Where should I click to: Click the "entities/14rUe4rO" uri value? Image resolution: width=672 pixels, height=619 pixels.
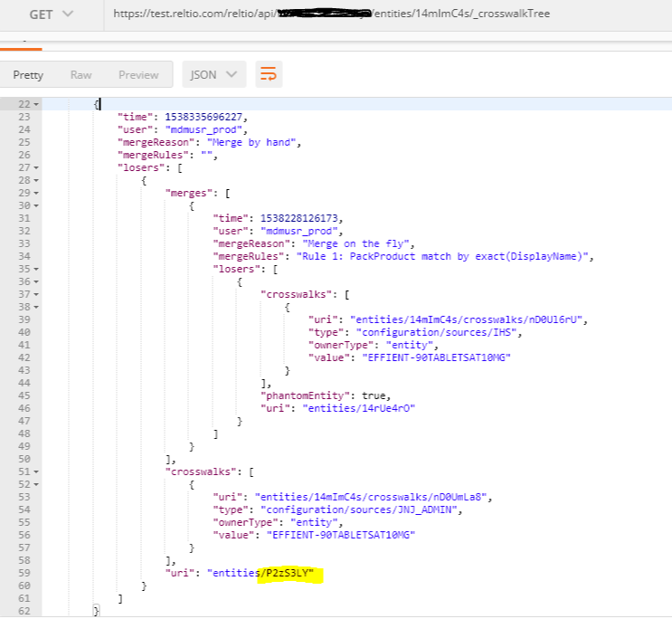(x=359, y=408)
